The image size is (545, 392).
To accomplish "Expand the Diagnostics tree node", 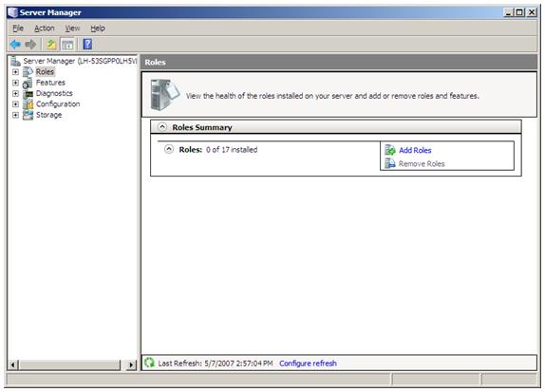I will pyautogui.click(x=15, y=93).
